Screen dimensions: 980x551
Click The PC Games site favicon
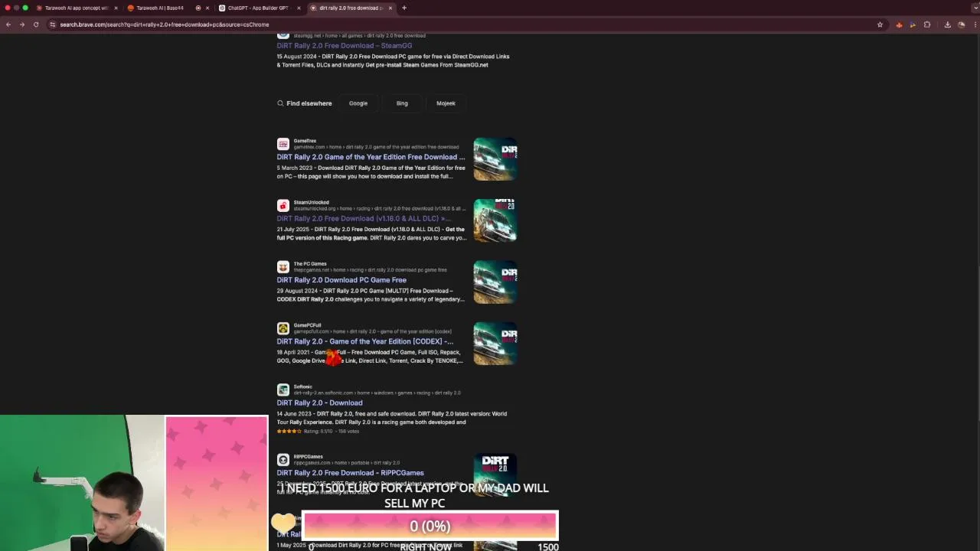click(x=283, y=266)
